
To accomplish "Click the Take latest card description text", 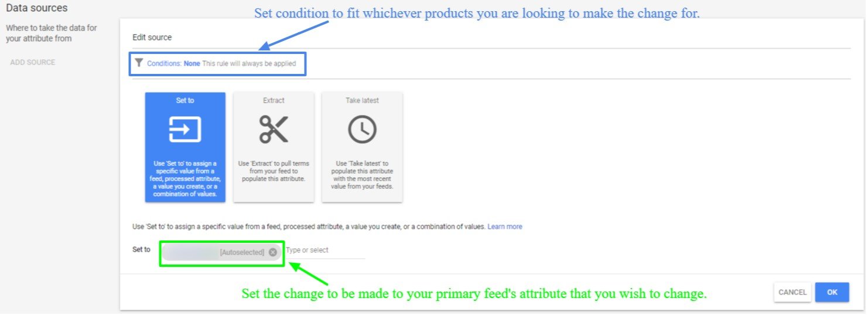I will click(362, 175).
